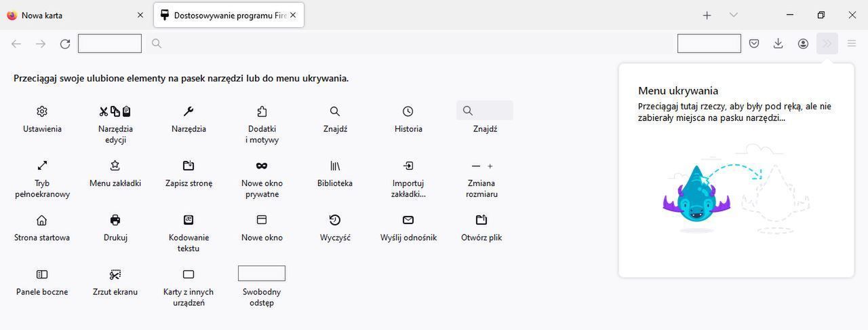Toggle the overflow menu chevrons button
The width and height of the screenshot is (868, 330).
[827, 43]
